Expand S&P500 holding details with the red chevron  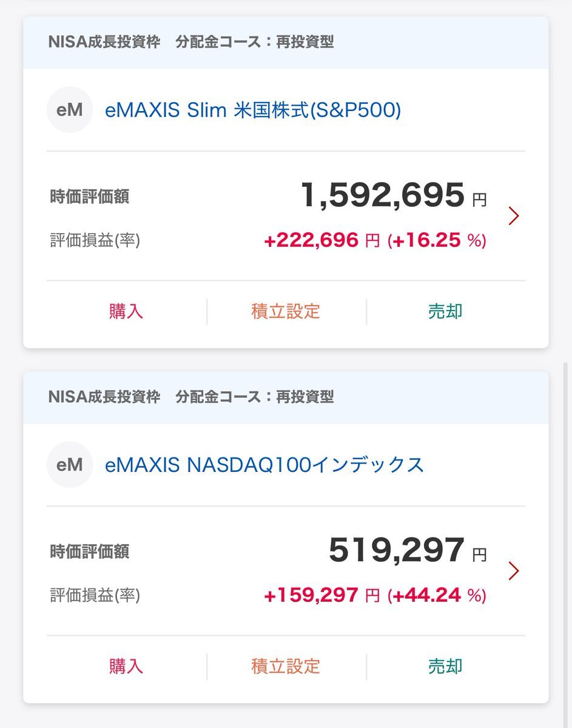[x=514, y=216]
